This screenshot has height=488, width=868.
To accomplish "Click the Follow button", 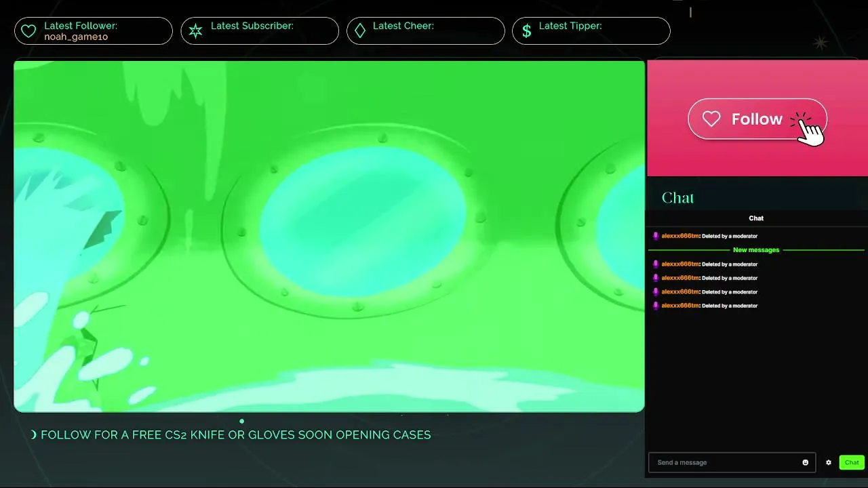I will pyautogui.click(x=757, y=119).
